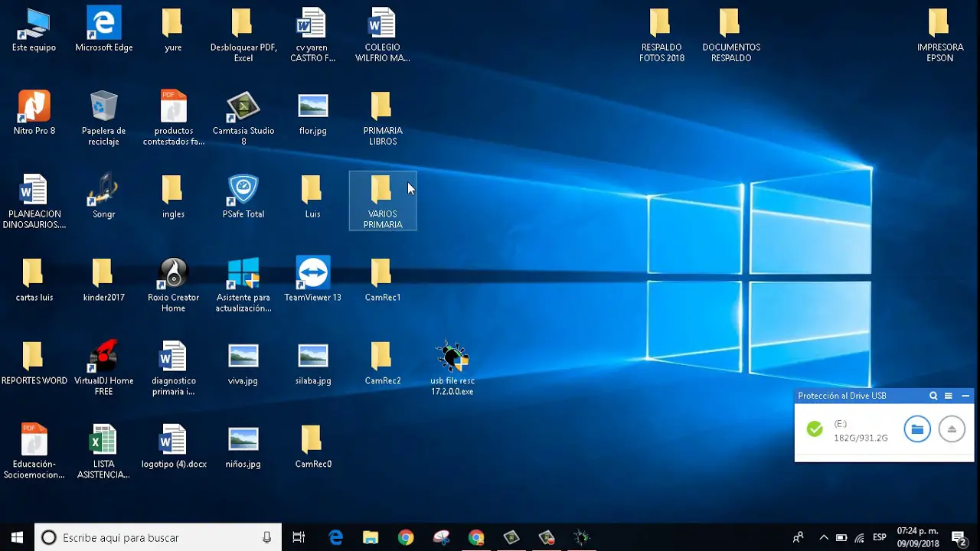This screenshot has height=551, width=980.
Task: Show hidden system tray icons chevron
Action: [x=824, y=537]
